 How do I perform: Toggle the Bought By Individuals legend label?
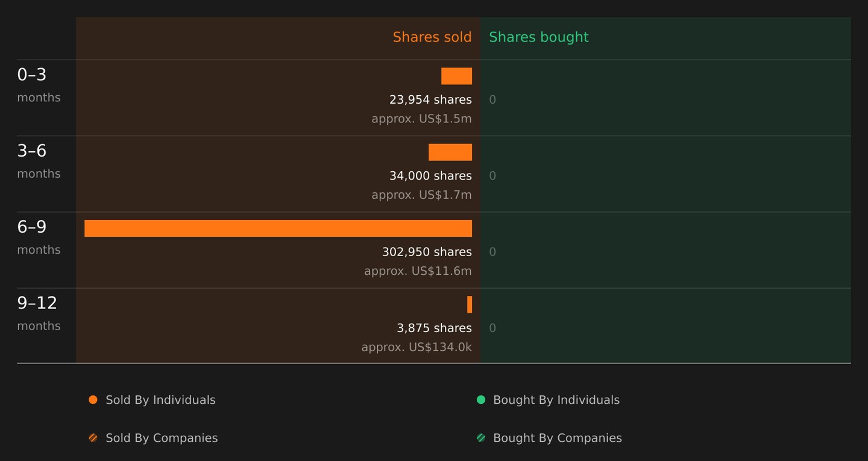pyautogui.click(x=556, y=400)
